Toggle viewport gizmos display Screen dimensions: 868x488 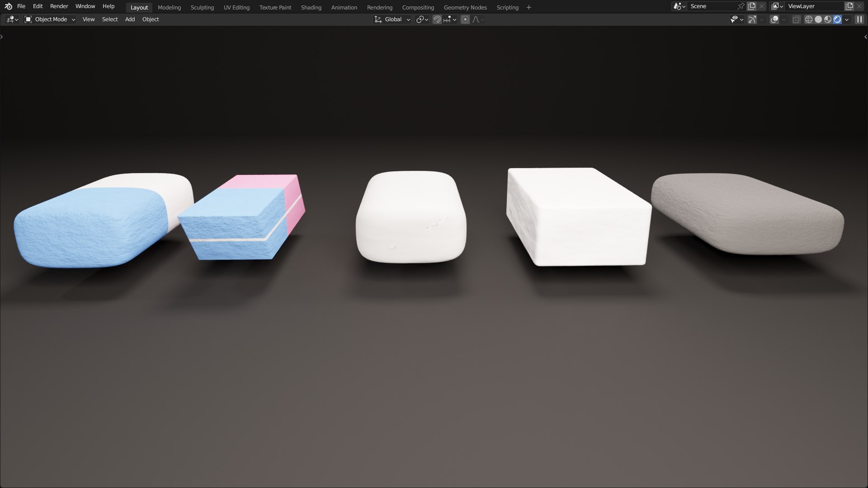pyautogui.click(x=752, y=19)
